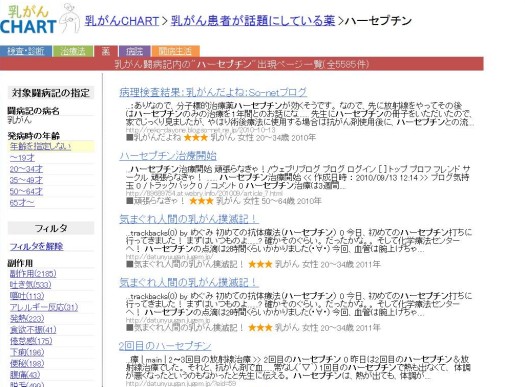Switch to the 治療法 tab
Viewport: 525px width, 387px height.
pyautogui.click(x=73, y=51)
